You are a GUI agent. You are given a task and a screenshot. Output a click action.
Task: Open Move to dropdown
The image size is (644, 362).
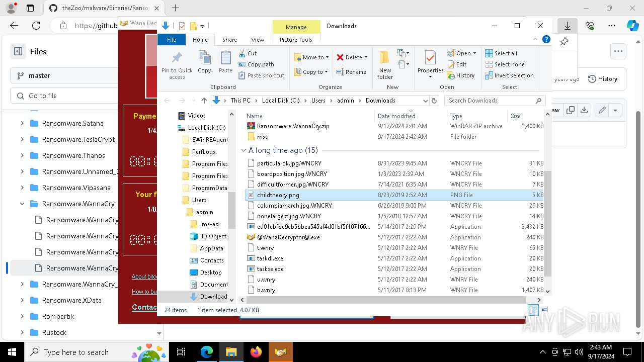tap(311, 57)
